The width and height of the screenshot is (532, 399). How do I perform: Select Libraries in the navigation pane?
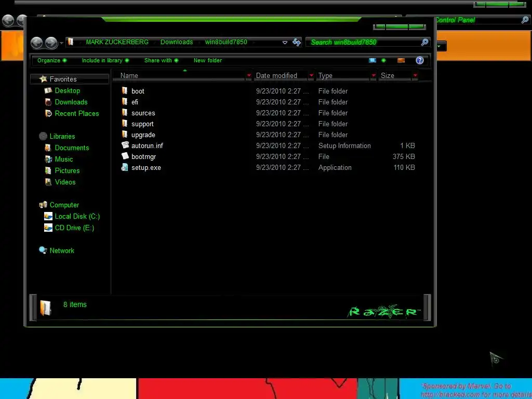pos(62,137)
